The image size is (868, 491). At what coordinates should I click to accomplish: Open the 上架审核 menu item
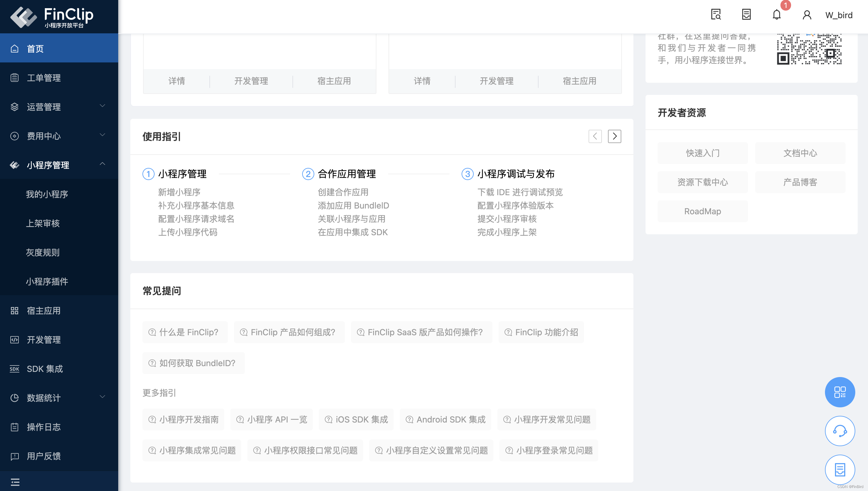(x=43, y=224)
